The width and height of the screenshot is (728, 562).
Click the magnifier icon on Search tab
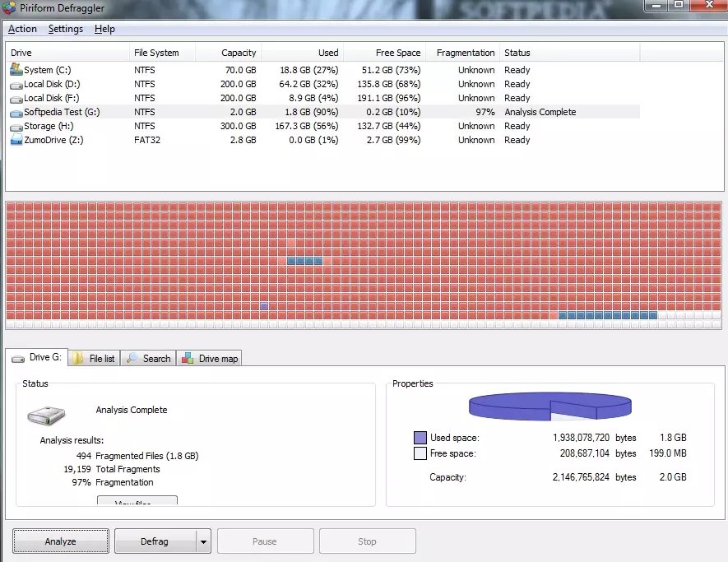[x=132, y=358]
